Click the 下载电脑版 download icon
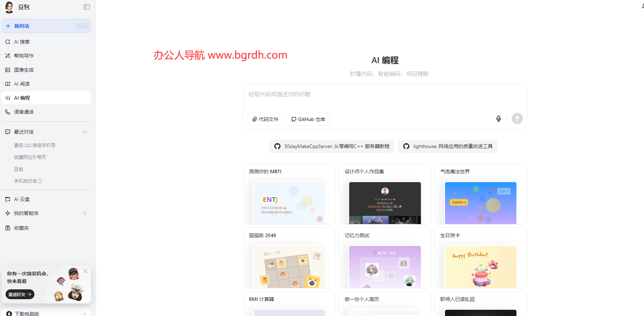 tap(9, 314)
